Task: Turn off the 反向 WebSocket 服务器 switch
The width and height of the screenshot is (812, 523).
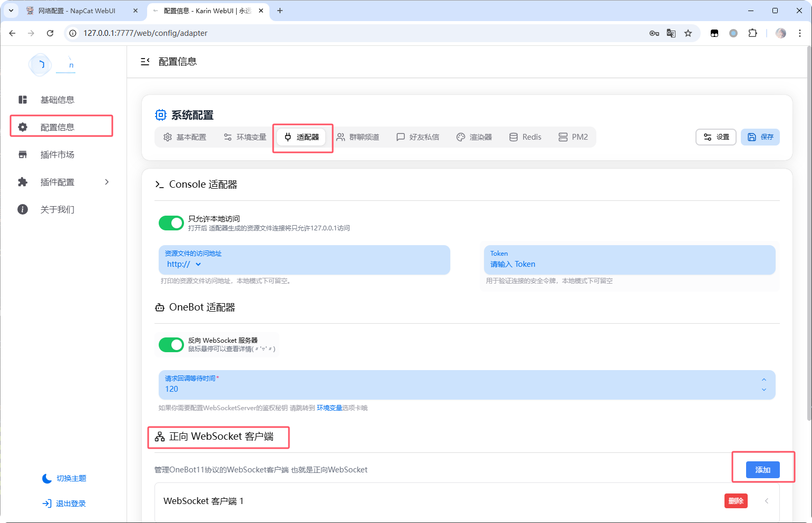Action: point(171,344)
